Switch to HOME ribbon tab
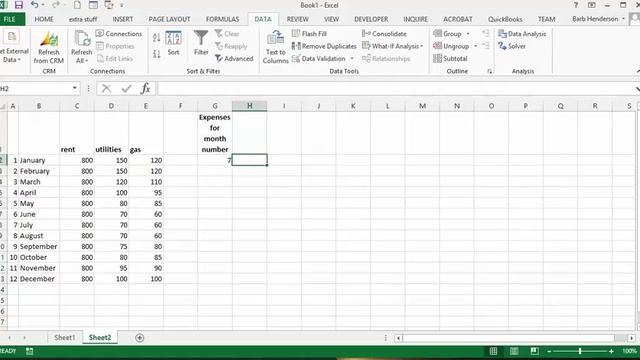The height and width of the screenshot is (360, 640). pos(44,19)
